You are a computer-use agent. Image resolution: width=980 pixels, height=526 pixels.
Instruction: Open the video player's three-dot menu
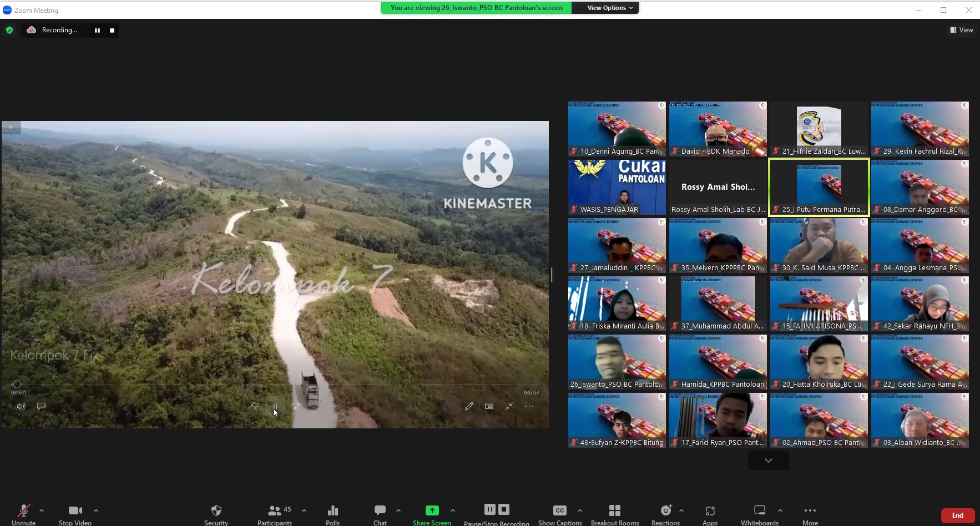(529, 406)
